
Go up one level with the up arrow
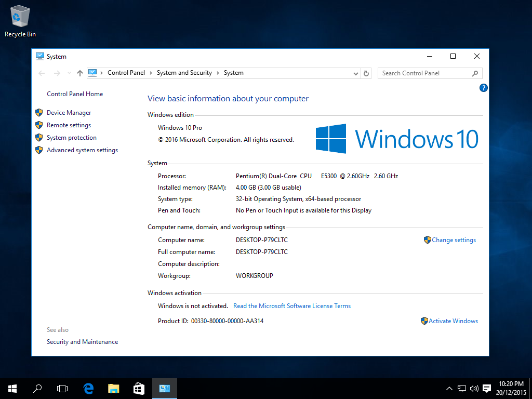(79, 73)
